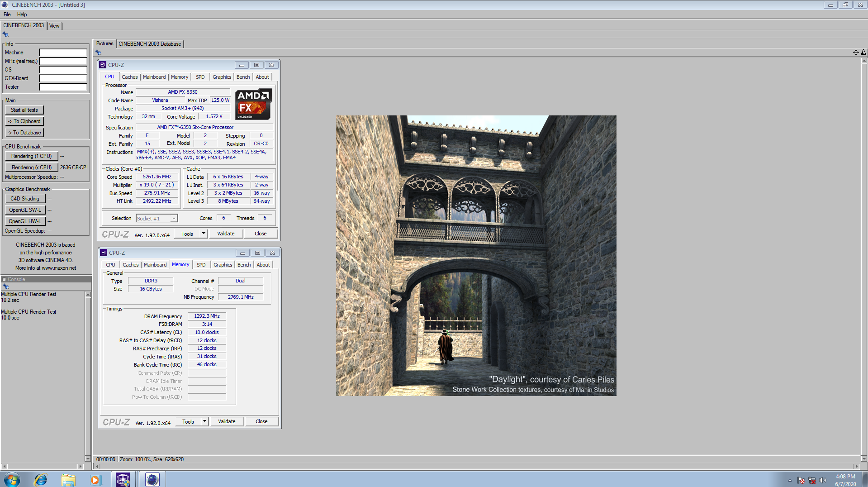Open the Socket #1 selection dropdown

157,219
